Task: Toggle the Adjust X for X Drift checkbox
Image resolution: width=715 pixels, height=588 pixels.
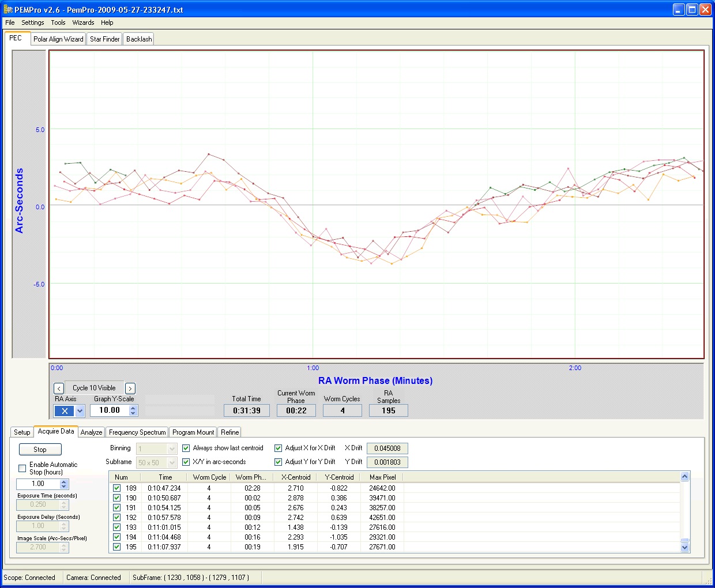Action: click(x=279, y=448)
